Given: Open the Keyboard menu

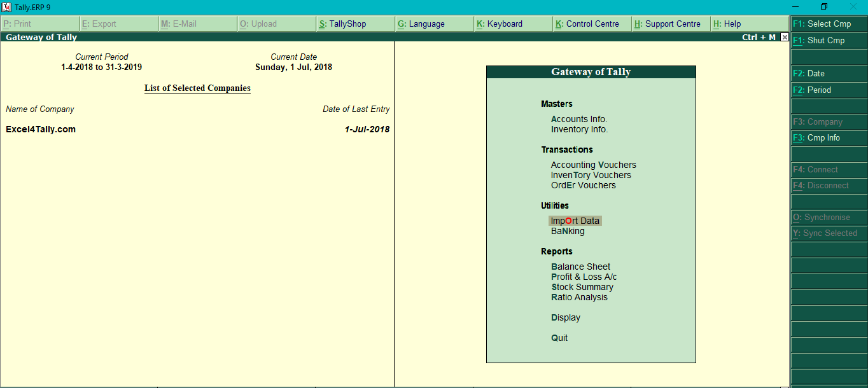Looking at the screenshot, I should [514, 24].
